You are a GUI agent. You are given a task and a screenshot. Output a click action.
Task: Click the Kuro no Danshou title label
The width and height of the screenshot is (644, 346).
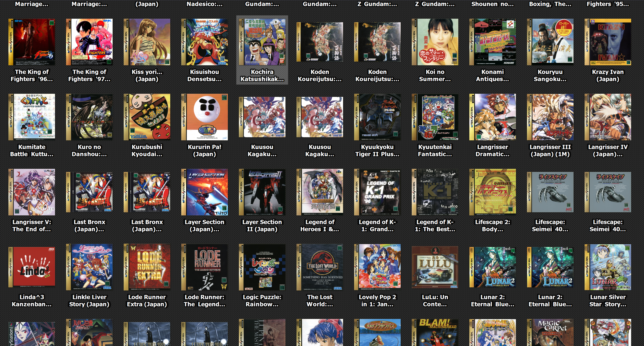[x=89, y=151]
